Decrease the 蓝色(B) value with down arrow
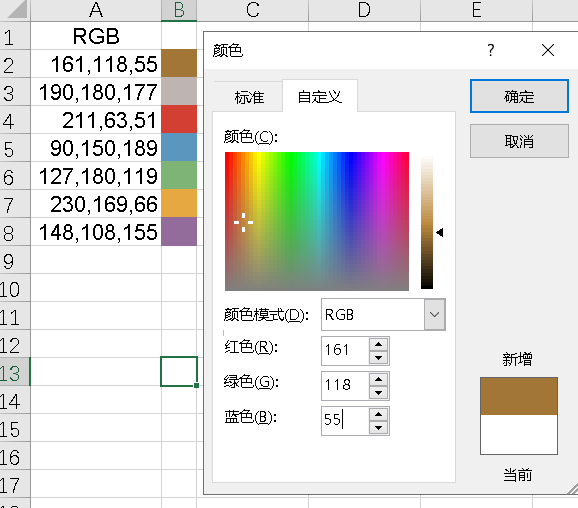 379,427
